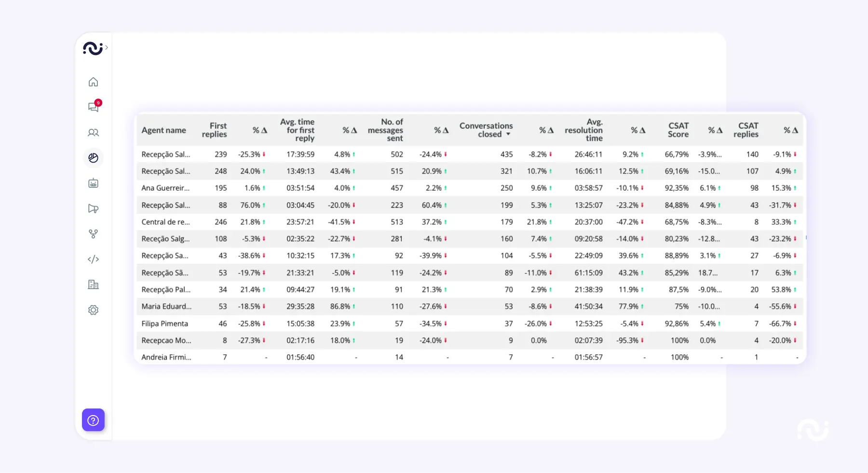Select the Avg. resolution time column header
This screenshot has width=868, height=473.
[x=583, y=130]
